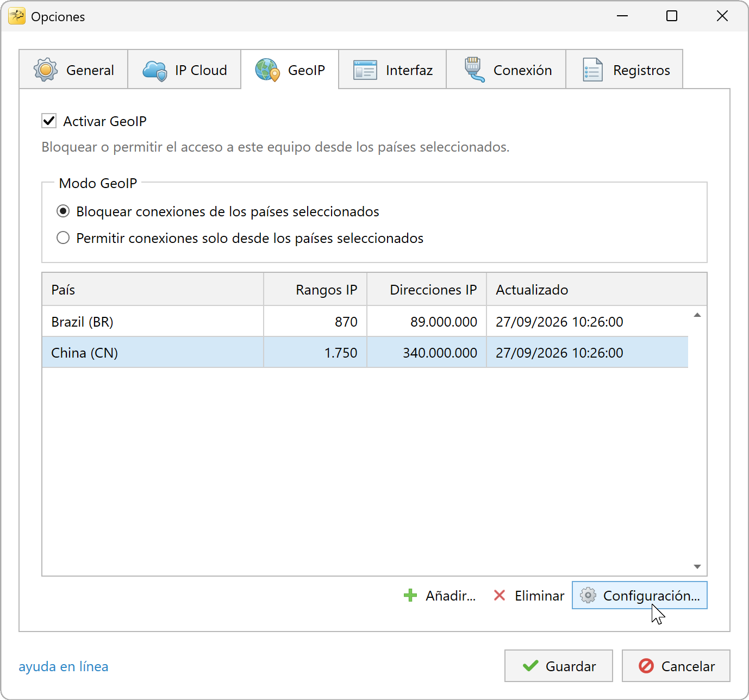Image resolution: width=749 pixels, height=700 pixels.
Task: Click the 870 ranges cell
Action: point(315,322)
